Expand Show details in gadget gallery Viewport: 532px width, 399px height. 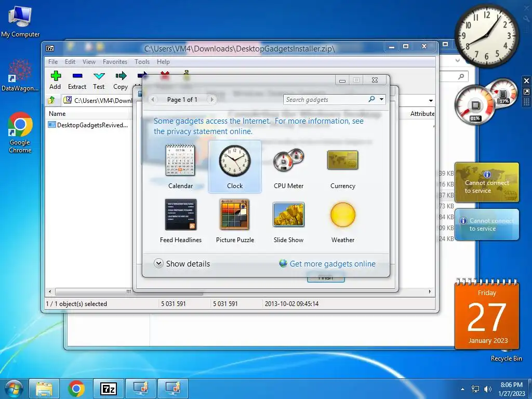tap(182, 263)
